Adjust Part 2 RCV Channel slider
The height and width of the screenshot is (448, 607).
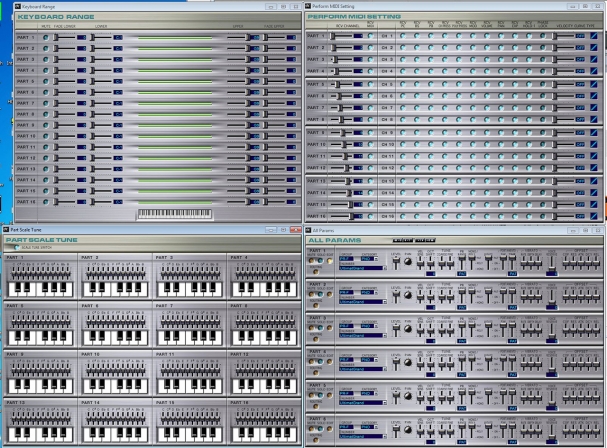pyautogui.click(x=341, y=48)
